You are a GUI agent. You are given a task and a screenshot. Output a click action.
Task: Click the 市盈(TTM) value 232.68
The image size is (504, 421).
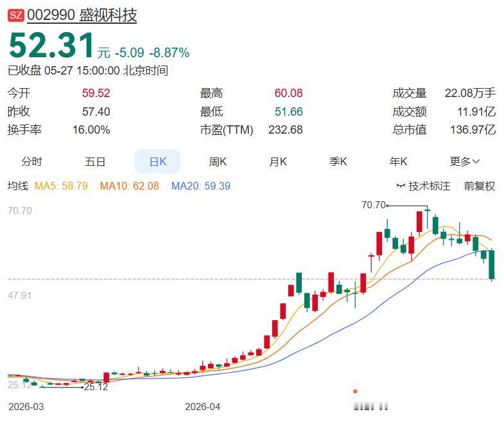pos(286,130)
